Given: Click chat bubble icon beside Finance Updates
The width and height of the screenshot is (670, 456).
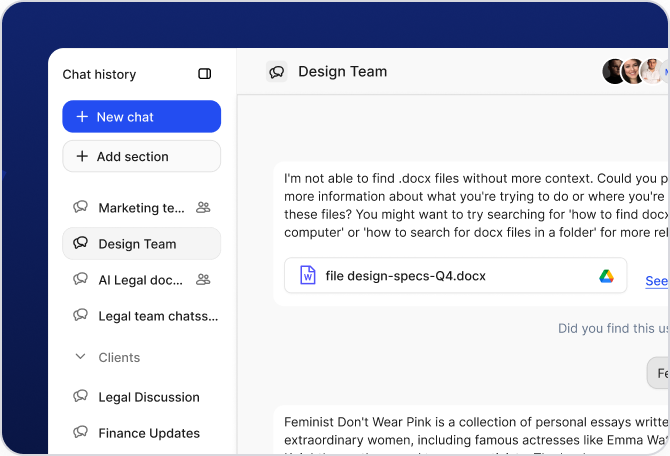Looking at the screenshot, I should 81,433.
